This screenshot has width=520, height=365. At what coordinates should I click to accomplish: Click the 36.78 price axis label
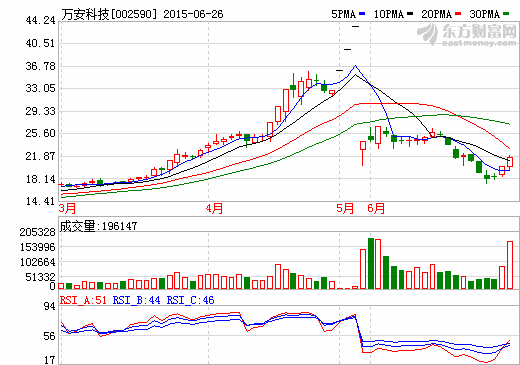pyautogui.click(x=40, y=66)
